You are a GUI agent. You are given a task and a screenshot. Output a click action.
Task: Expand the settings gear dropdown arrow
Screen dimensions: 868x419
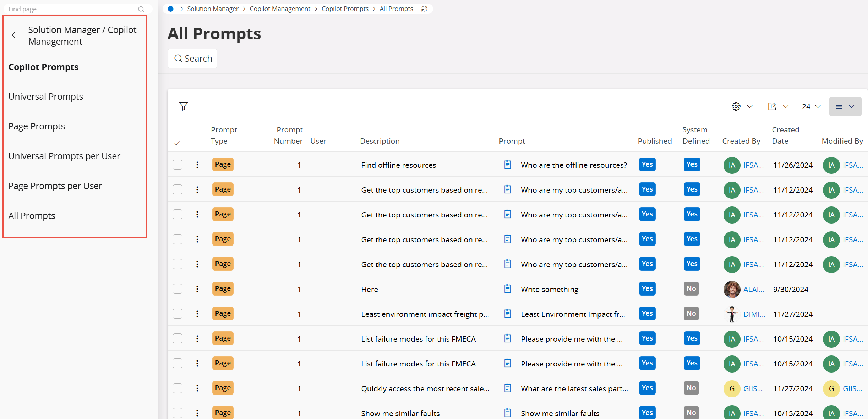[x=750, y=107]
